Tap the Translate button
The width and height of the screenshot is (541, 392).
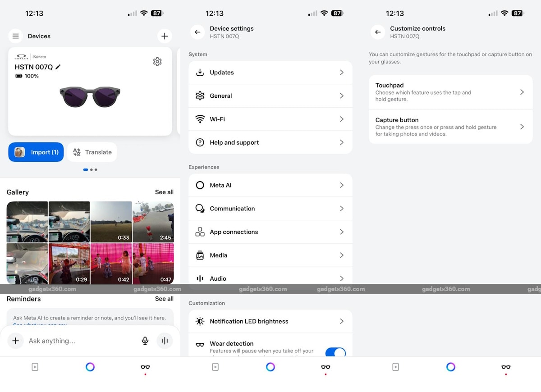click(92, 152)
